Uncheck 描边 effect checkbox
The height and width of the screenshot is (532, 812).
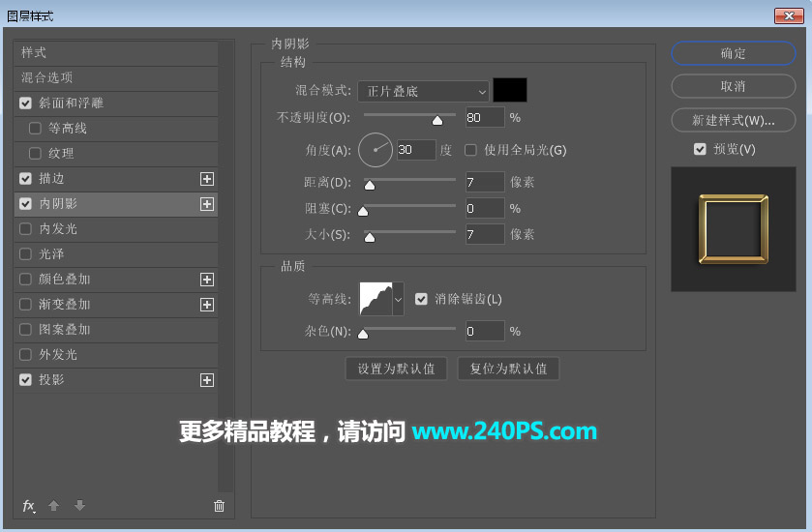coord(25,179)
